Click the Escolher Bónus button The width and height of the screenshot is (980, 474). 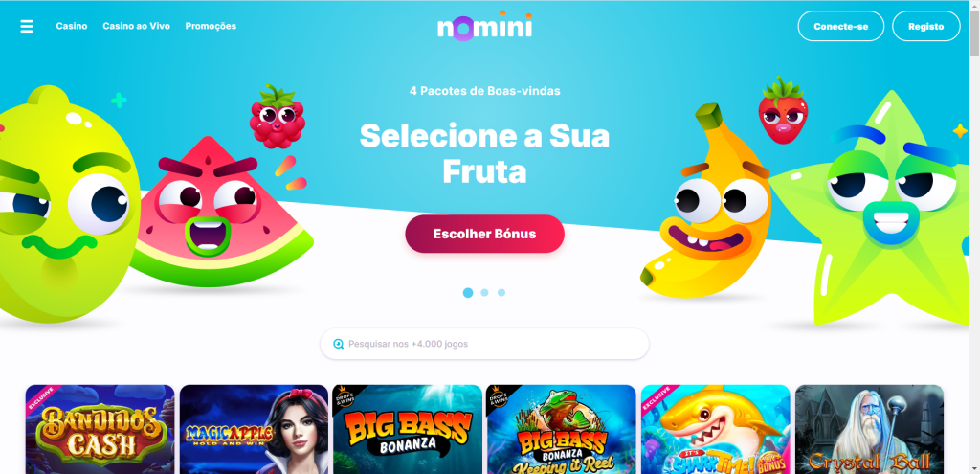coord(484,234)
